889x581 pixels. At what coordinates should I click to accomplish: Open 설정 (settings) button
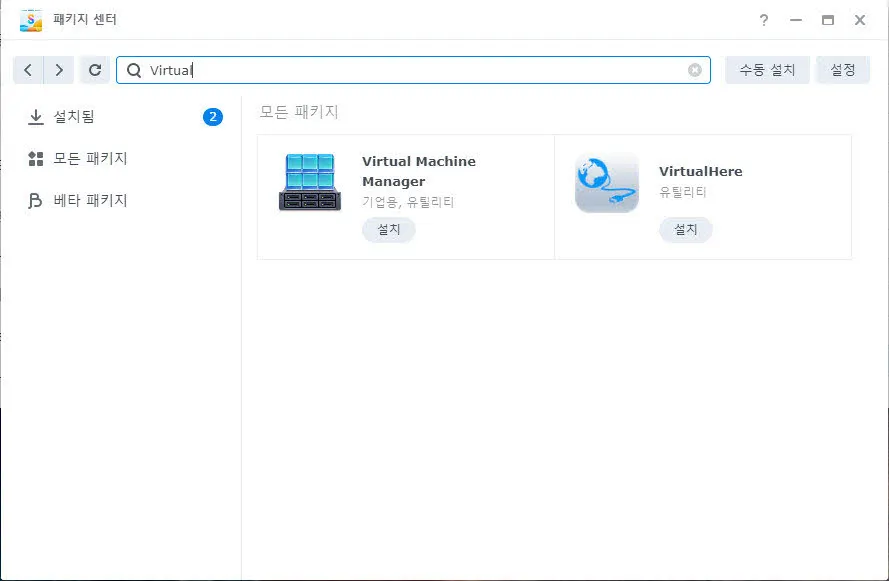pos(843,70)
